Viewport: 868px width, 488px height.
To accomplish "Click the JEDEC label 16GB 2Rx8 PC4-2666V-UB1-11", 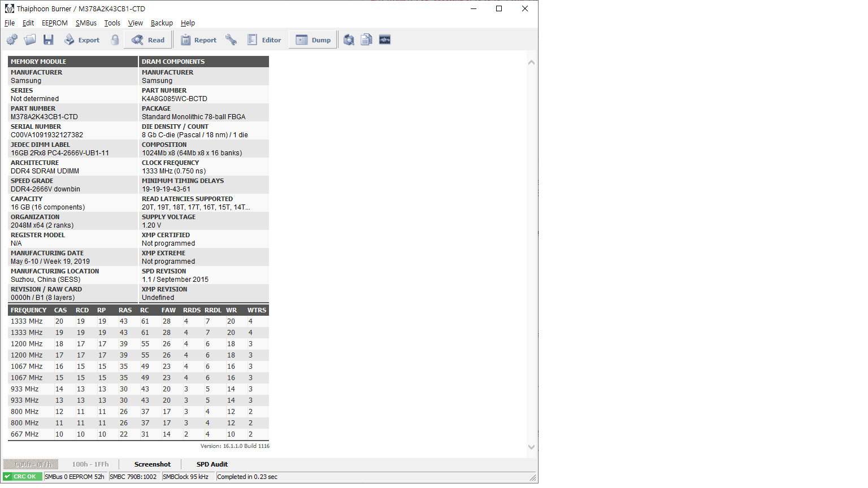I will (60, 153).
